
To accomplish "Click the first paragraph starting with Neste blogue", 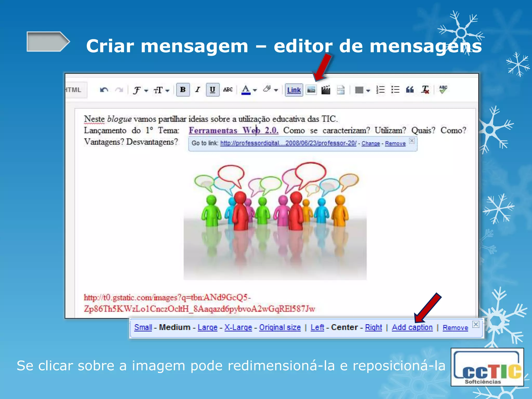I will click(211, 119).
